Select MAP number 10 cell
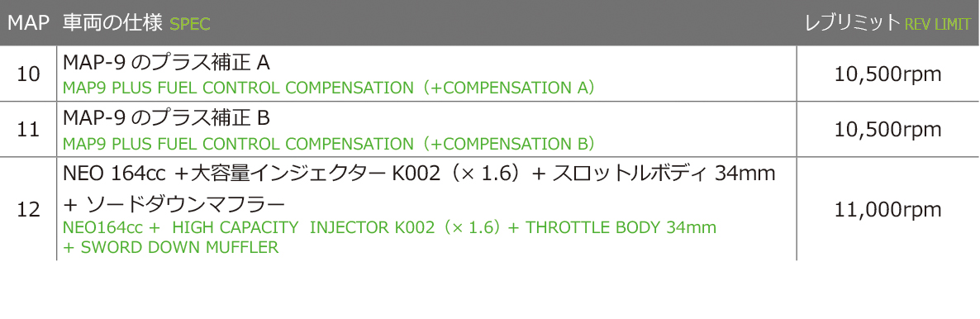Image resolution: width=980 pixels, height=319 pixels. pyautogui.click(x=28, y=74)
